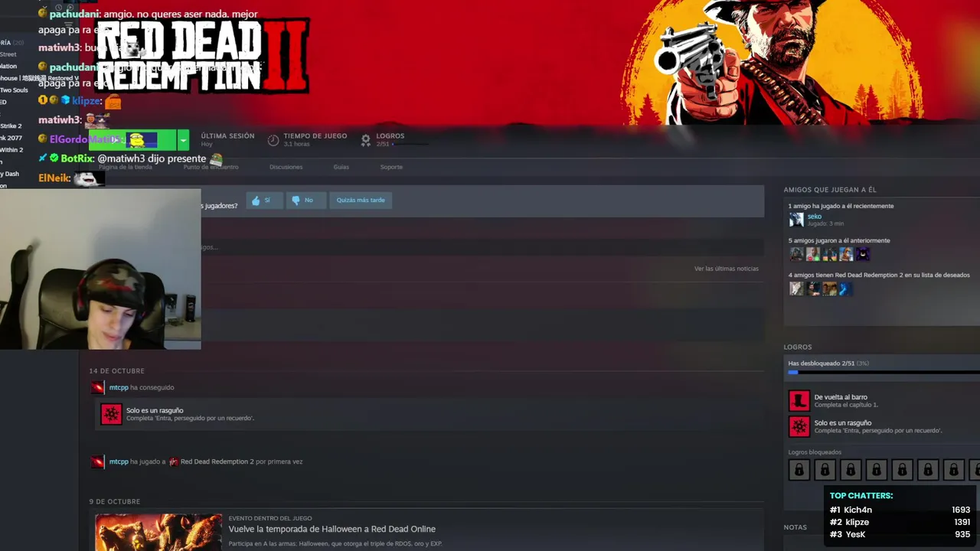Open Halloween event news thumbnail
This screenshot has width=980, height=551.
tap(158, 532)
